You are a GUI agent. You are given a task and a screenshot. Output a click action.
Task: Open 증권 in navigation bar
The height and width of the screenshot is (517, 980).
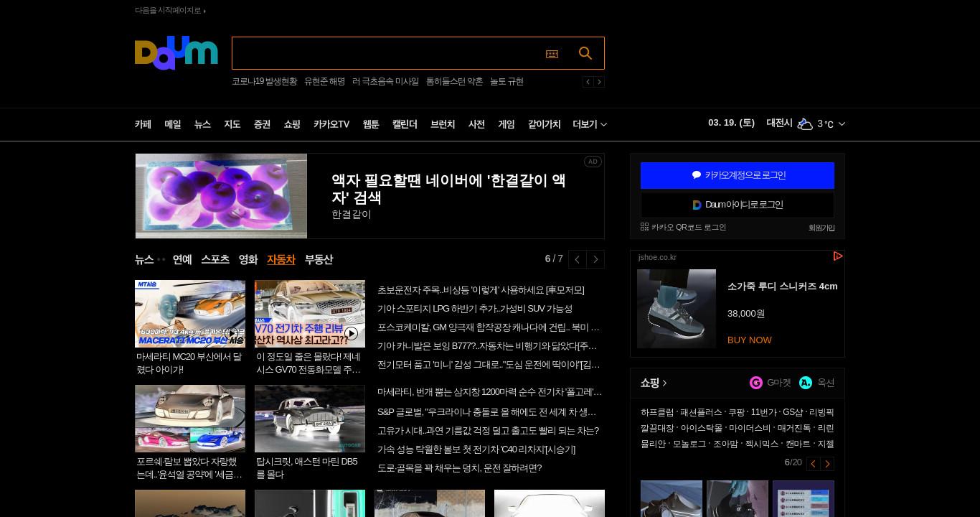click(263, 124)
